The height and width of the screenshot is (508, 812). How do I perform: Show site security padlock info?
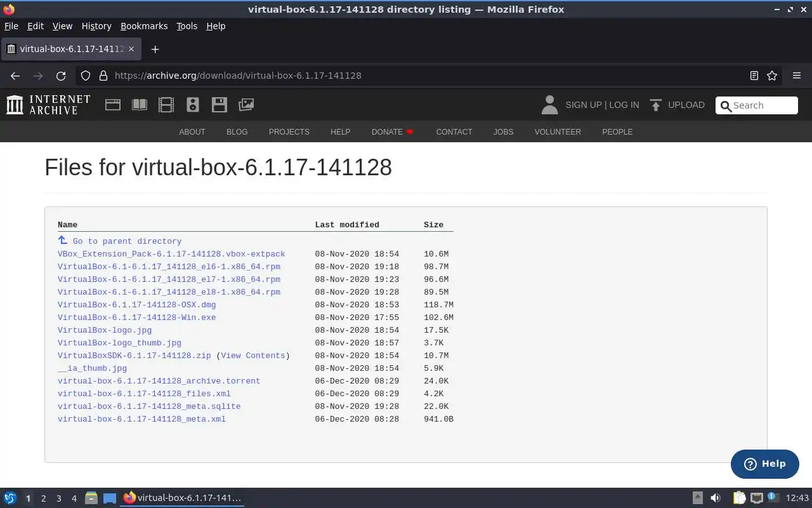pyautogui.click(x=103, y=76)
